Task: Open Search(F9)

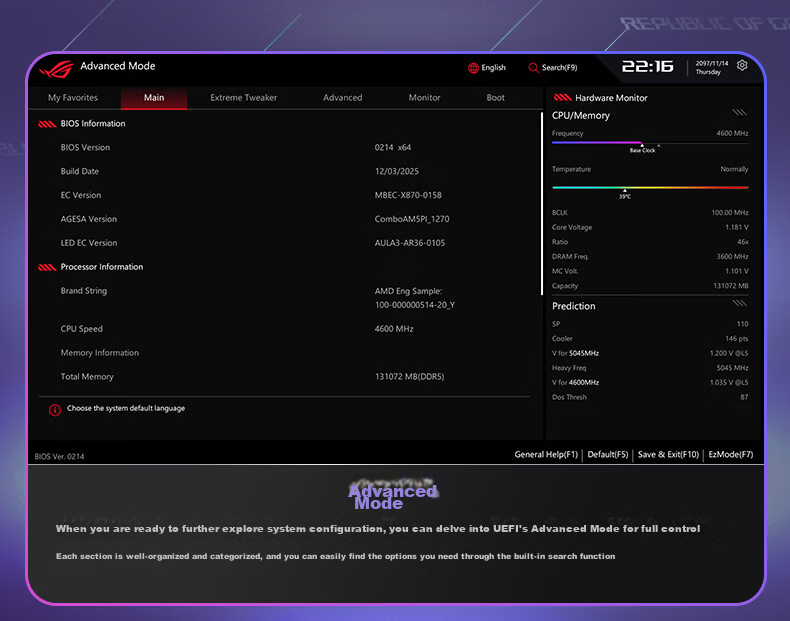Action: [x=553, y=68]
